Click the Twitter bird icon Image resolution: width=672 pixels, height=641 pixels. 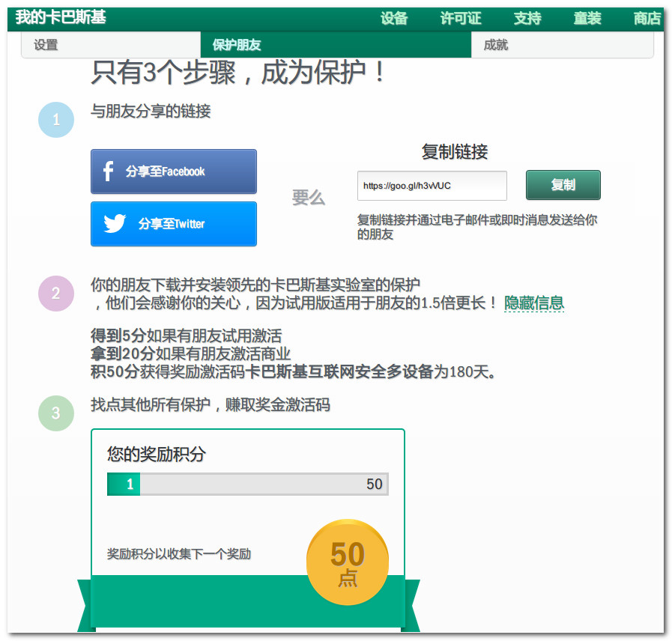click(x=115, y=223)
